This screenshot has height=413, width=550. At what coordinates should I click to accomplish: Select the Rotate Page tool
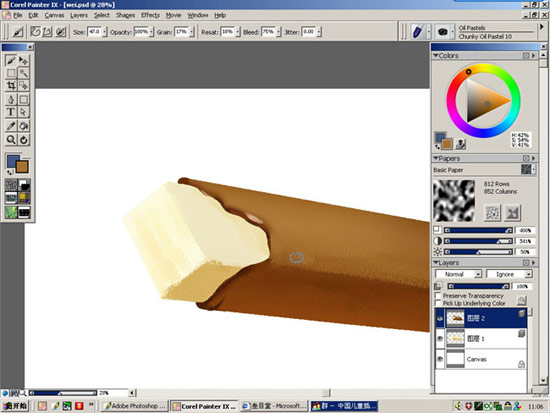coord(24,140)
